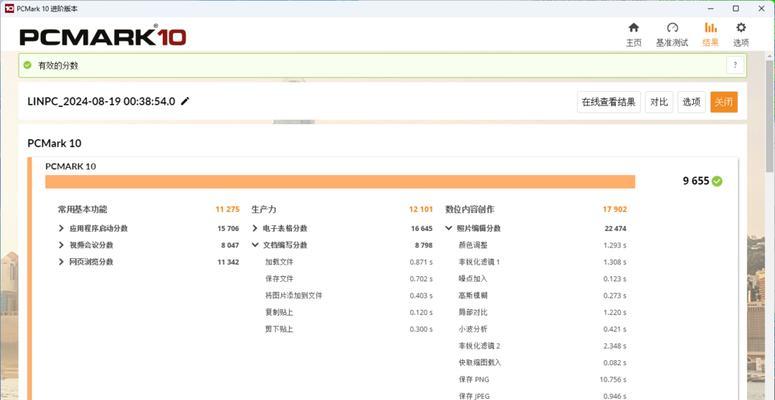Viewport: 775px width, 400px height.
Task: Click 将图片添加到文件 row label
Action: tap(294, 296)
